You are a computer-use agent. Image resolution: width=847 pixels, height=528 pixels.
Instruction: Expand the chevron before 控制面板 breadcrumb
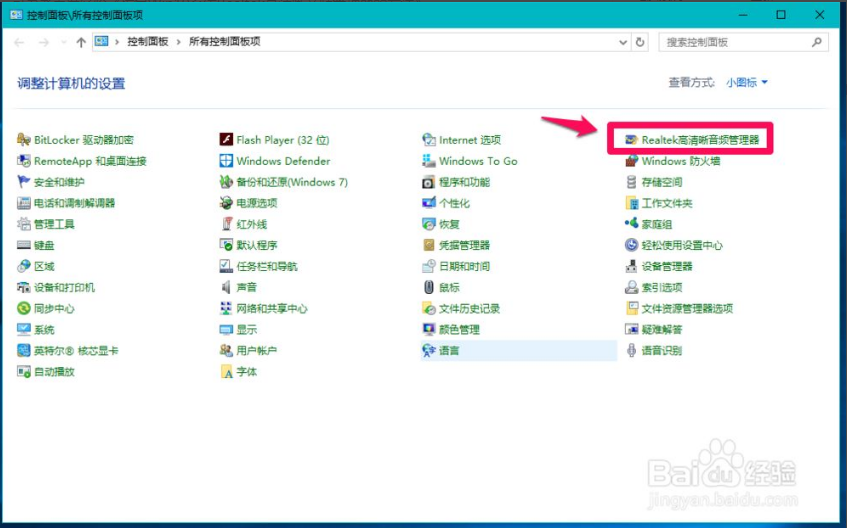pyautogui.click(x=117, y=42)
